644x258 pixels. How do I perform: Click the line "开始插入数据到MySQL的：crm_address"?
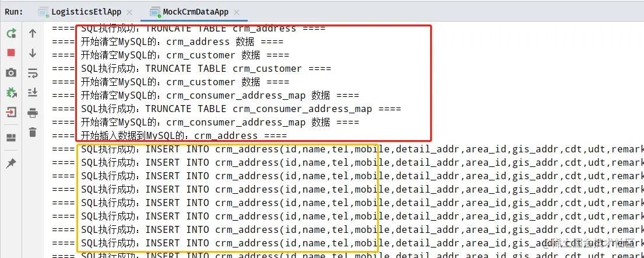point(169,136)
